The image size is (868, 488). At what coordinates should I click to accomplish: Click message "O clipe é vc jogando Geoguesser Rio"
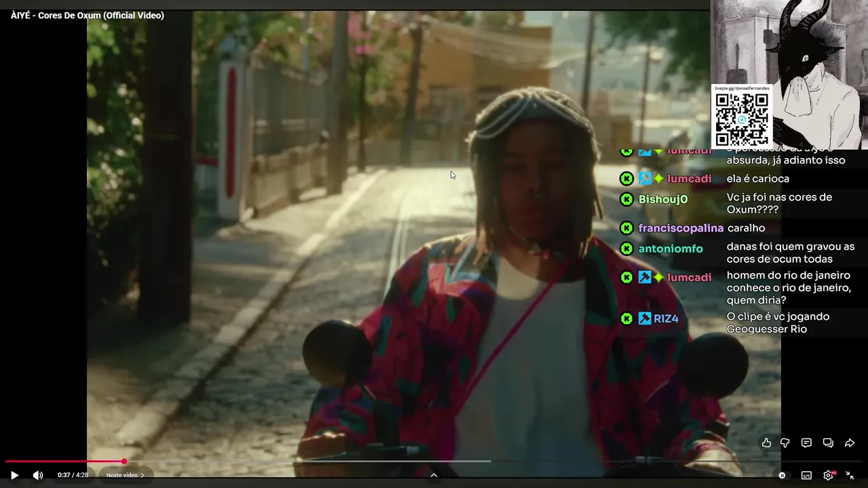(778, 323)
